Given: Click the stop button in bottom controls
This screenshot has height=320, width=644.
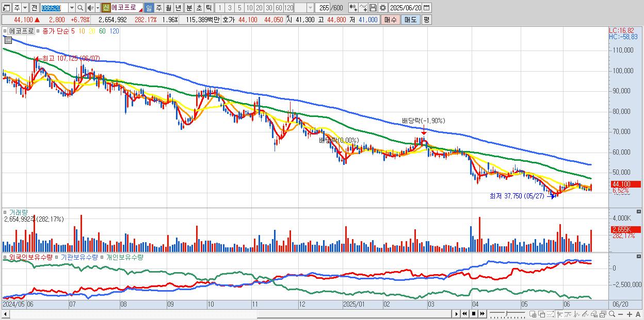Looking at the screenshot, I should 474,314.
